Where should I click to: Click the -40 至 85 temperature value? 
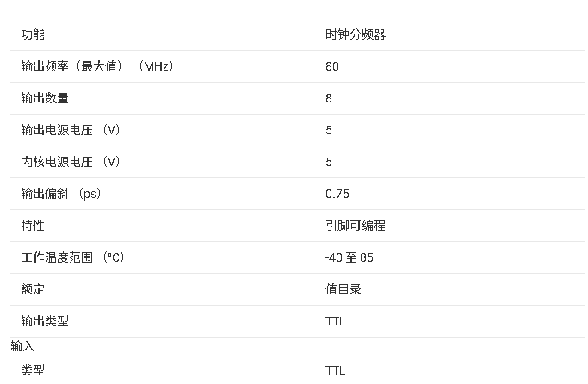point(350,257)
